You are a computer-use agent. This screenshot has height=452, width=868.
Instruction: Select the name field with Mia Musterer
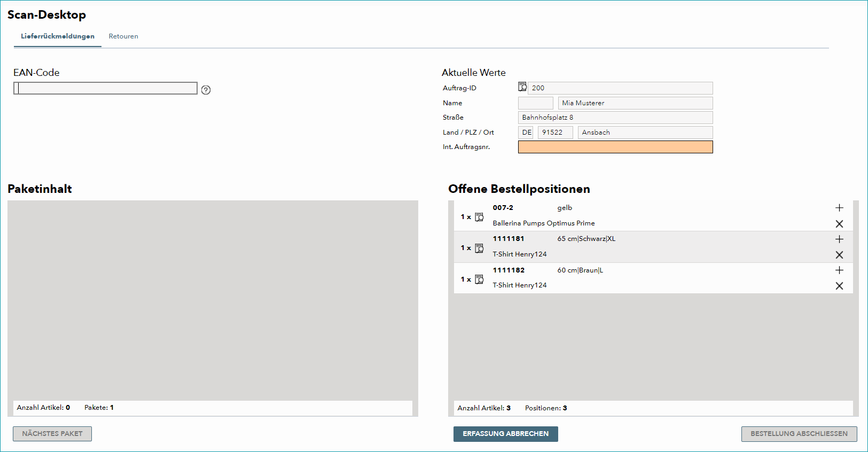pyautogui.click(x=635, y=103)
